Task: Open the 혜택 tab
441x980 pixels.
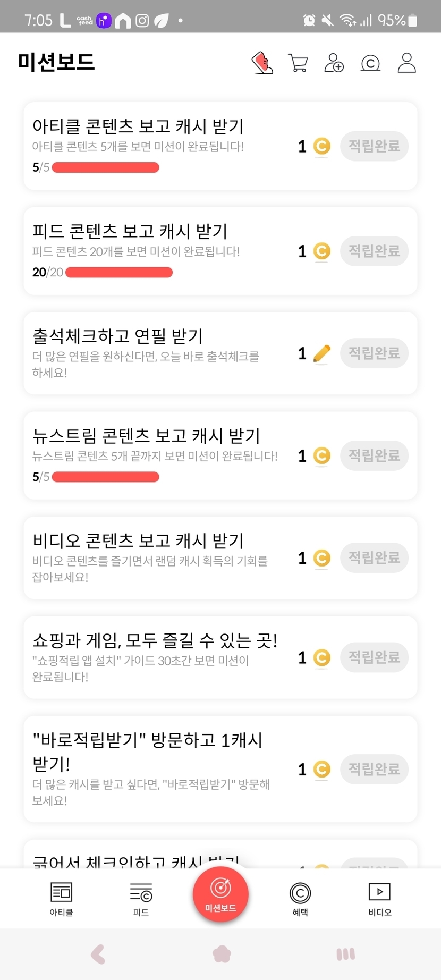Action: click(300, 899)
